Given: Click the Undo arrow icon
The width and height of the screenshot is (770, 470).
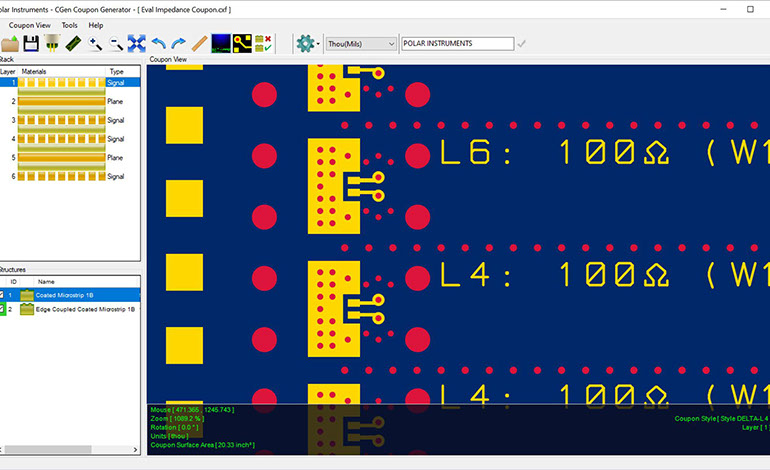Looking at the screenshot, I should [x=158, y=44].
